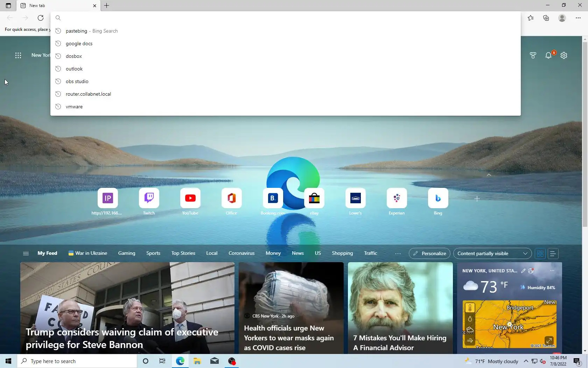Open the app launcher grid icon
This screenshot has width=588, height=368.
tap(18, 55)
